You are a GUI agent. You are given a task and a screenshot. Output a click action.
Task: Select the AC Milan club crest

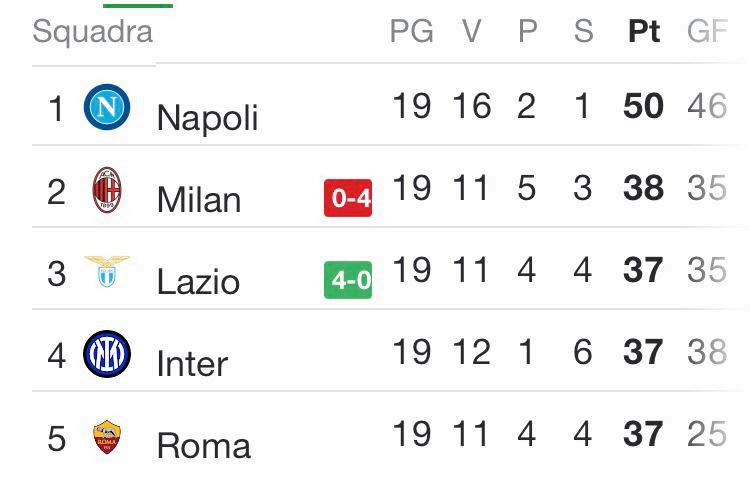click(x=107, y=190)
